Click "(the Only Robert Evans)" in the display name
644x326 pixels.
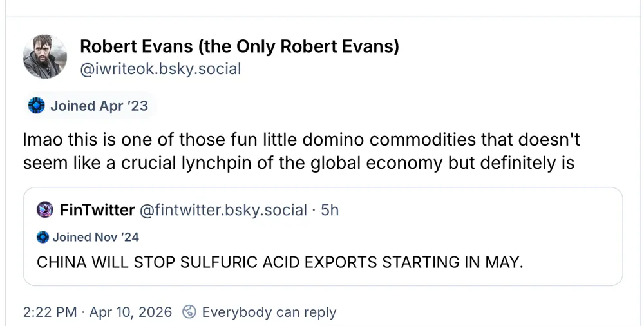click(294, 46)
